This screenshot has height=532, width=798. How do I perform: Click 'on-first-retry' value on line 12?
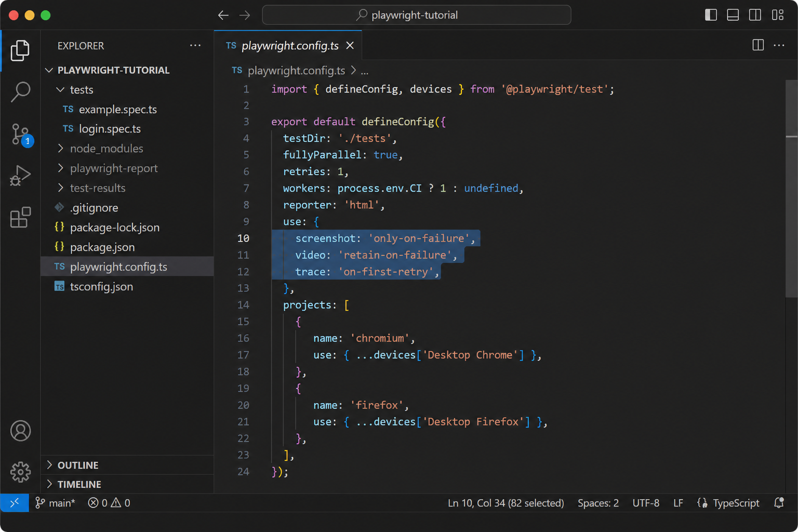click(x=386, y=272)
